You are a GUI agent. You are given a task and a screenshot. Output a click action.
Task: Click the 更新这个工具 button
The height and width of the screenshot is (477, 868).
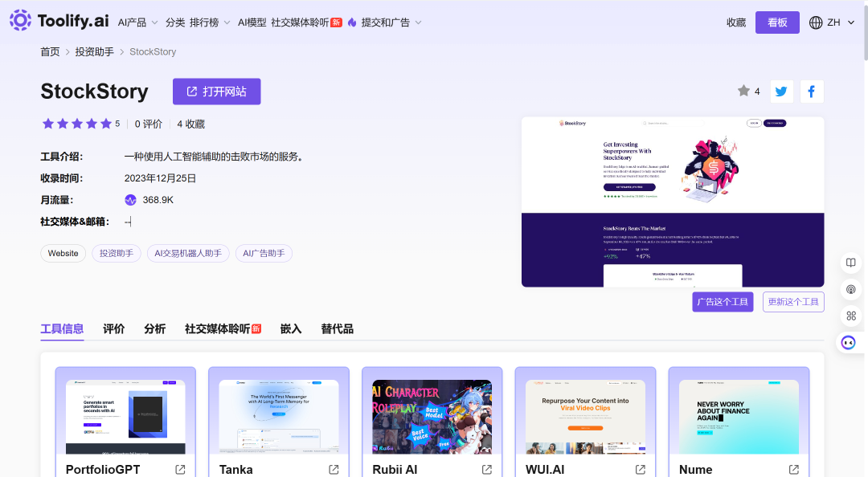(793, 302)
